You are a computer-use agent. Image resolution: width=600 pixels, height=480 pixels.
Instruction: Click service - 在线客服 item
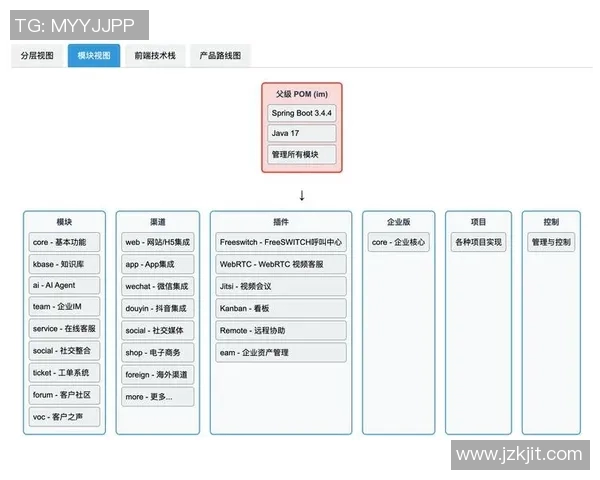pyautogui.click(x=64, y=328)
